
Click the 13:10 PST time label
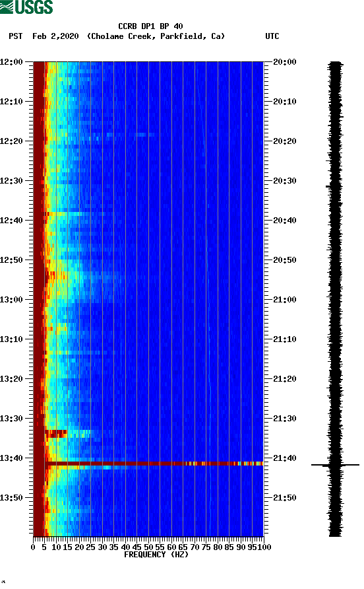coord(11,339)
